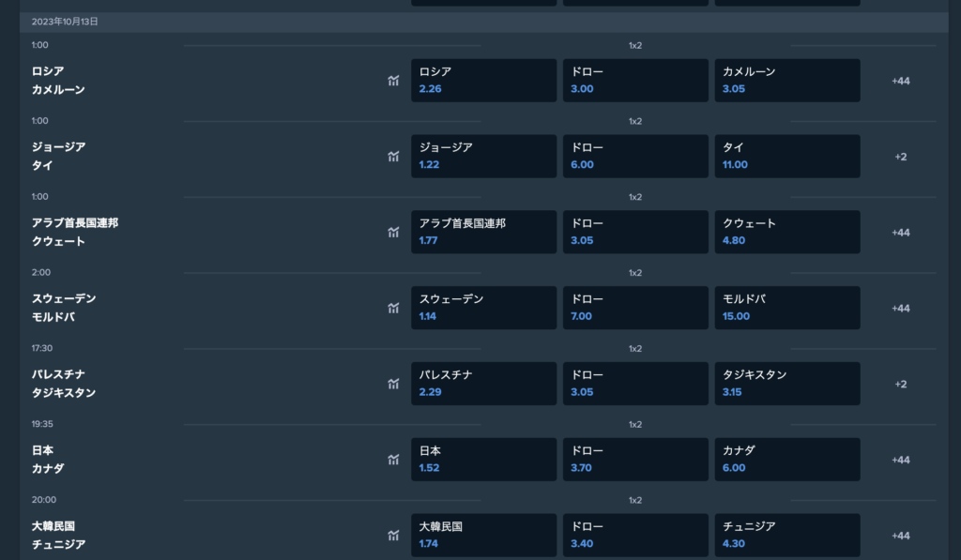
Task: Select ドロー 3.00 for ロシア match
Action: 635,81
